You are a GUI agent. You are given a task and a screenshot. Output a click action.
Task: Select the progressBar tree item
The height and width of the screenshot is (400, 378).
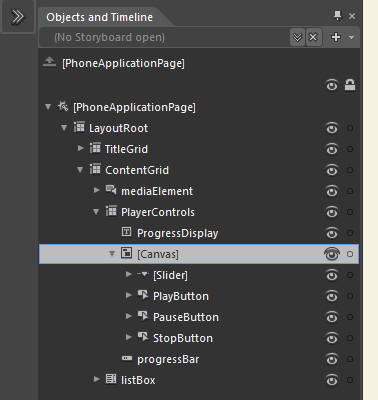click(x=168, y=359)
